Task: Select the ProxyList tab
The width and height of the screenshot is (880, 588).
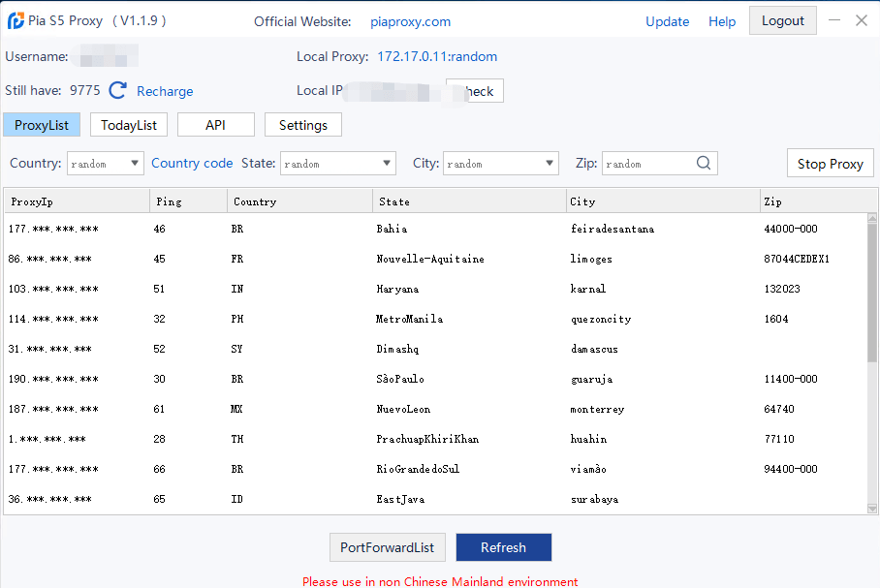Action: 41,124
